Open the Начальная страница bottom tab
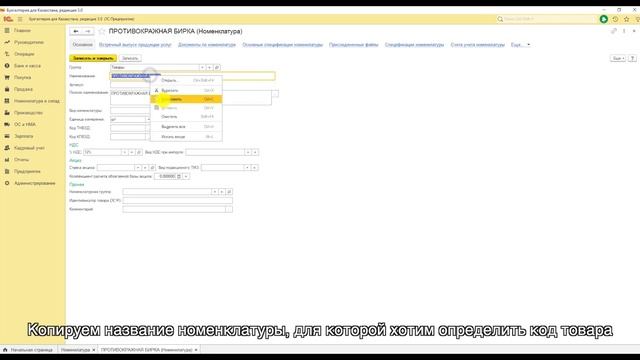Screen dimensions: 640x360 [28, 350]
